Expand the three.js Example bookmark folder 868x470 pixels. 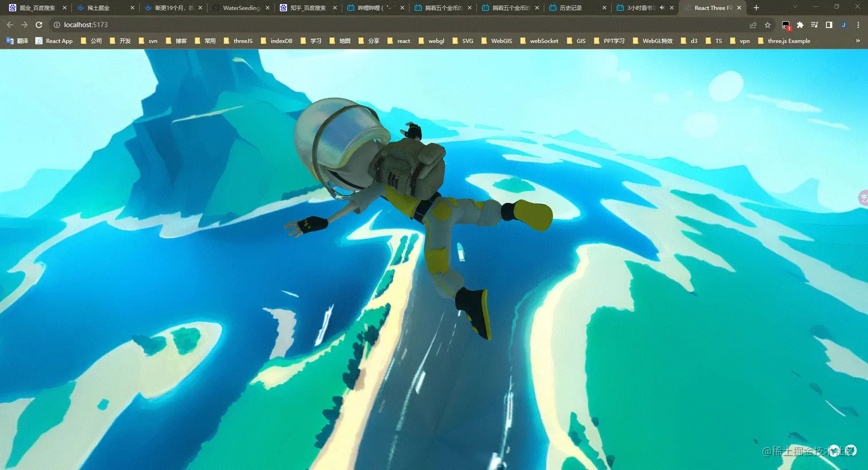[x=784, y=41]
